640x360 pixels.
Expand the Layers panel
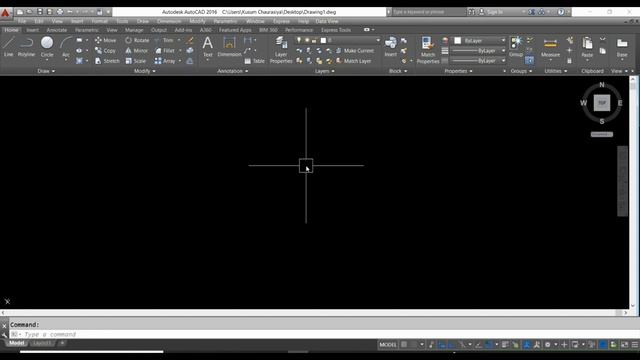[324, 71]
